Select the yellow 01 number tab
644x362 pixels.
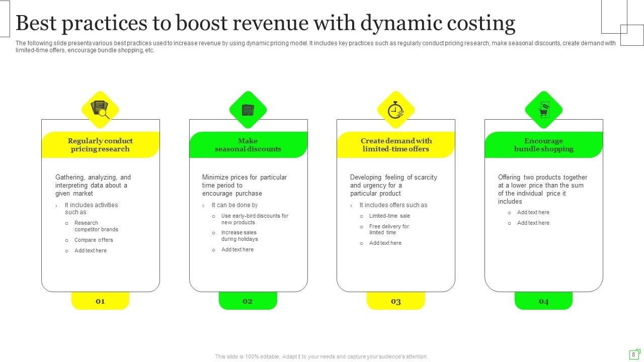tap(100, 301)
